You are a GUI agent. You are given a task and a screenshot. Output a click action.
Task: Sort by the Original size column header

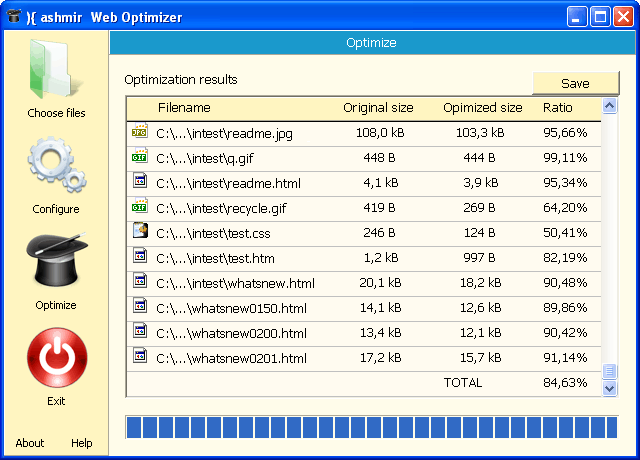click(378, 108)
